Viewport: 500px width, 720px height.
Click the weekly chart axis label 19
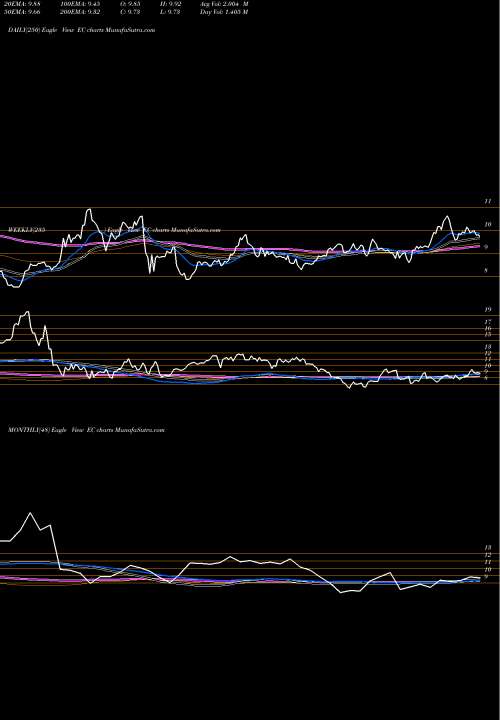tap(488, 310)
